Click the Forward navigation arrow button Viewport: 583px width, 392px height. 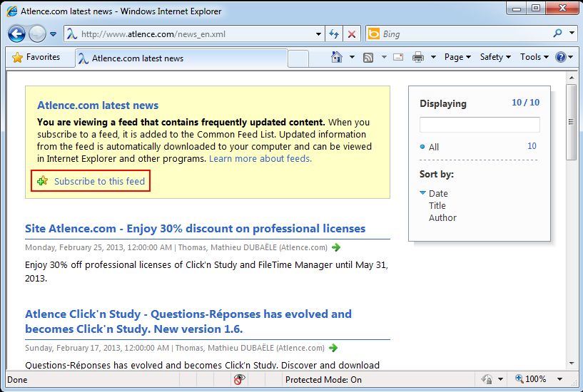click(x=37, y=34)
